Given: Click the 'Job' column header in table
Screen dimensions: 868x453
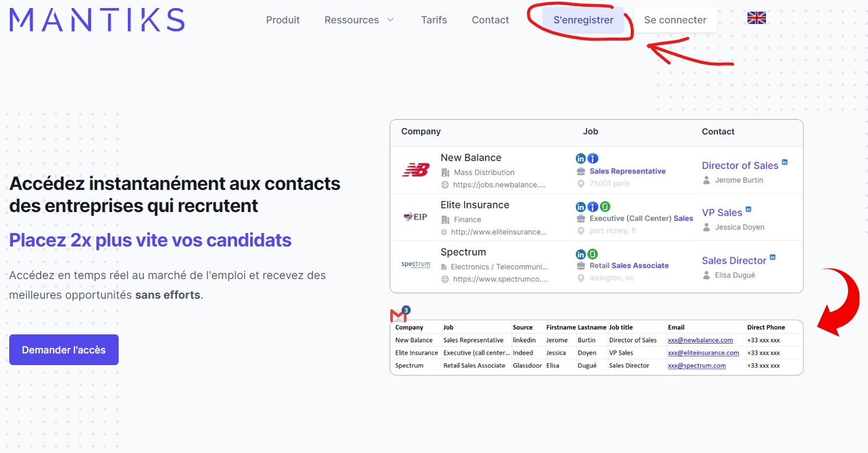Looking at the screenshot, I should 590,132.
